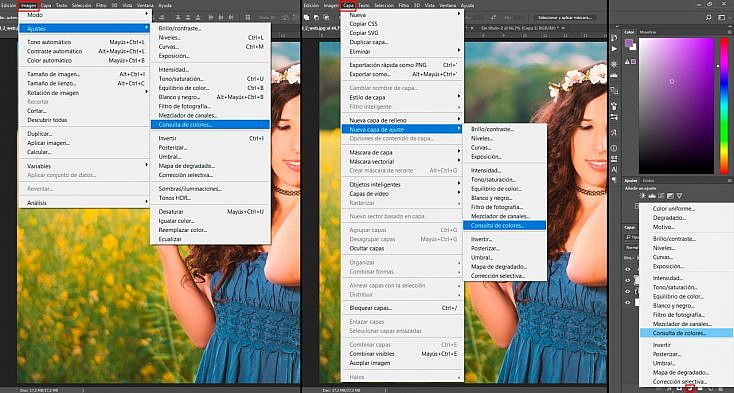Screen dimensions: 734x393
Task: Click the purple foreground color swatch
Action: click(629, 43)
